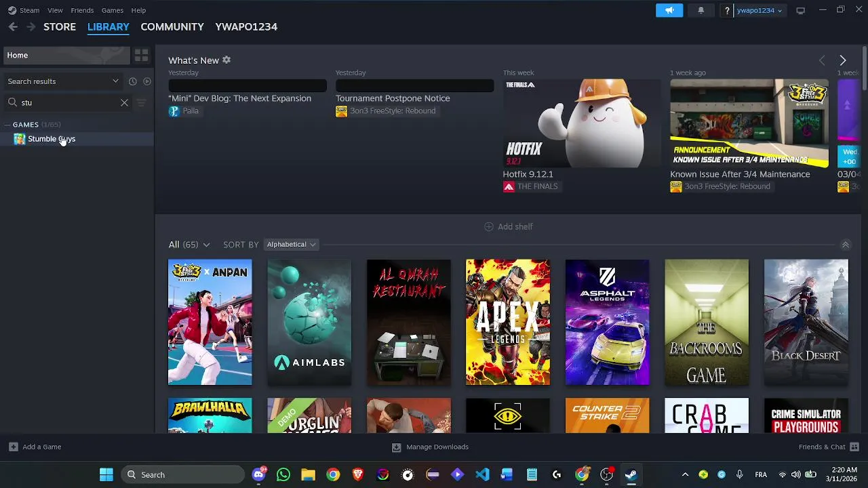Go to the COMMUNITY tab
Viewport: 868px width, 488px height.
click(172, 26)
